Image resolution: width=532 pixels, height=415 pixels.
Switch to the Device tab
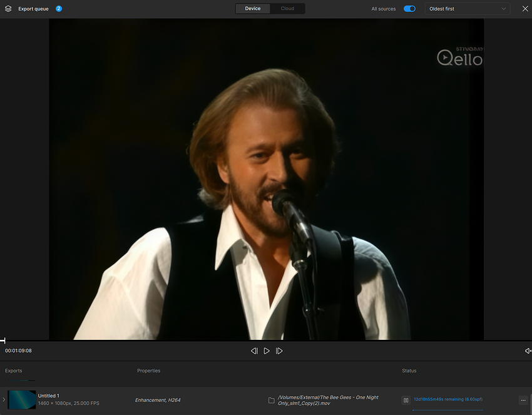point(253,9)
